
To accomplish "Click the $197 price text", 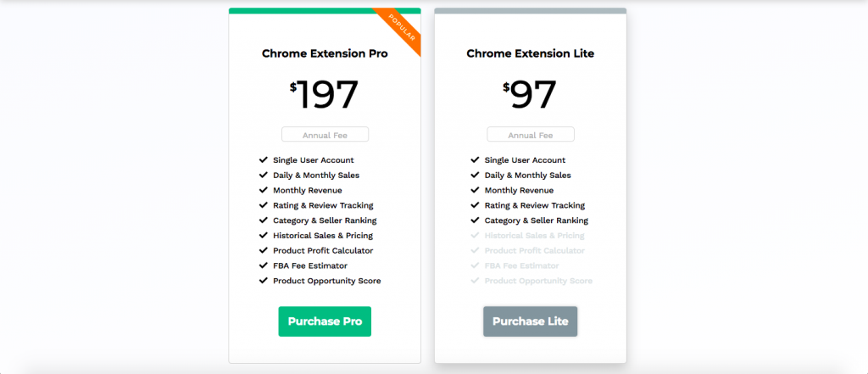I will 325,94.
